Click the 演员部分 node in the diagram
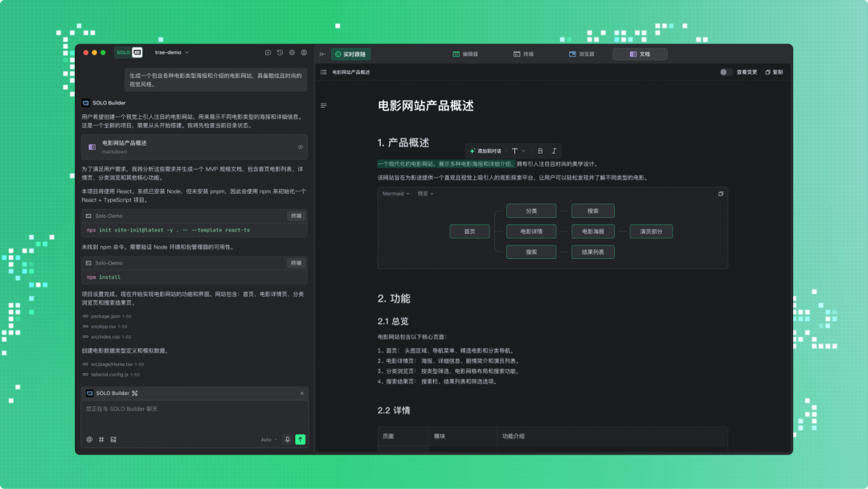Screen dimensions: 868x489 651,232
